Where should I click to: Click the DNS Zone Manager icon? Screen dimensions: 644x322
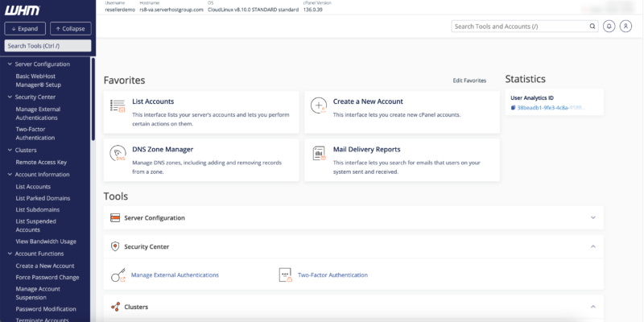pyautogui.click(x=118, y=154)
